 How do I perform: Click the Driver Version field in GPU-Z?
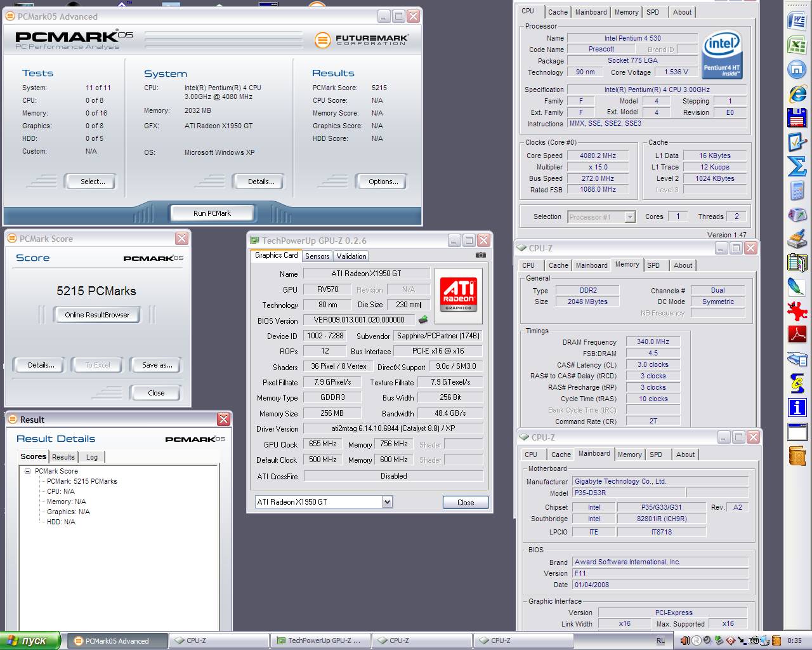click(393, 428)
